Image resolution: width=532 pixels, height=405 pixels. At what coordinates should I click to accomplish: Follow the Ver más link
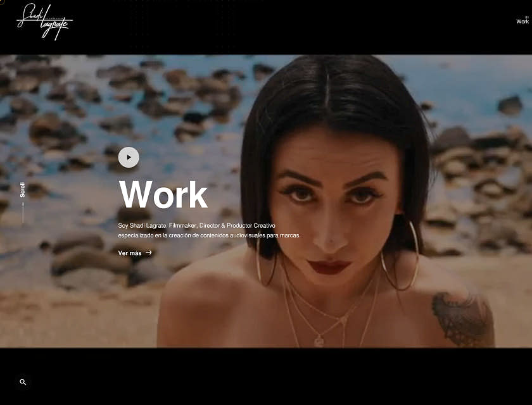click(130, 253)
